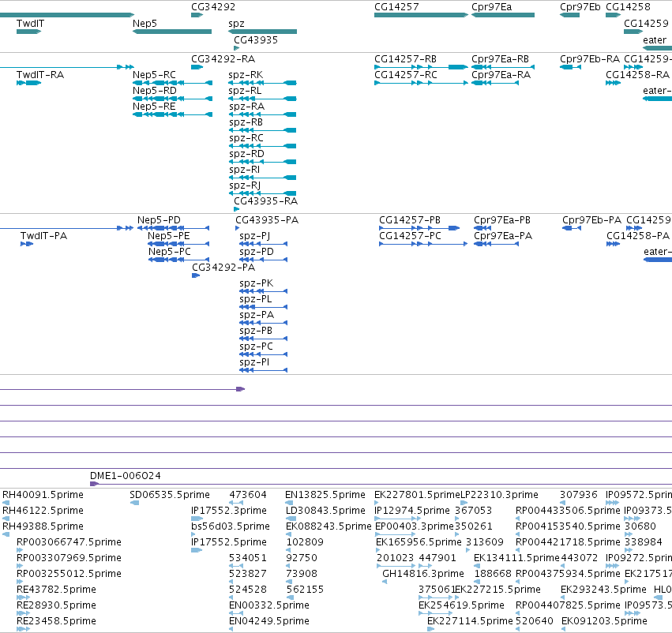This screenshot has width=672, height=633.
Task: Select the IP17552.3prime EST label
Action: [x=229, y=511]
